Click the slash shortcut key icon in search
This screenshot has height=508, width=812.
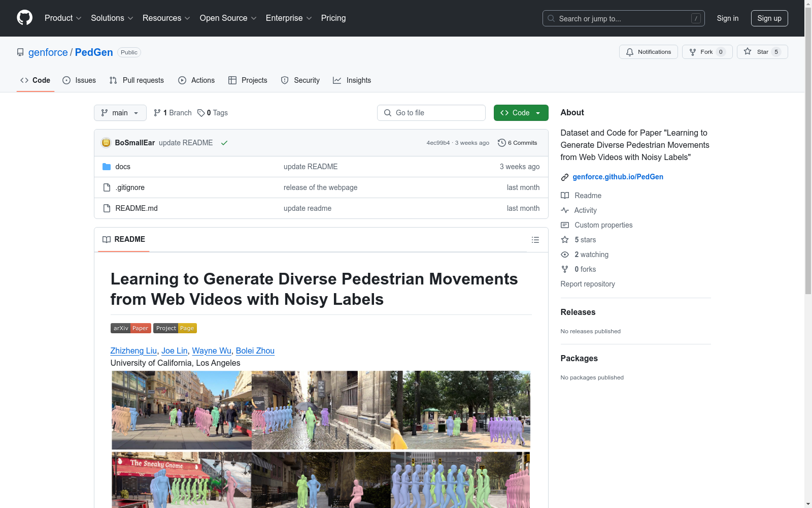(x=696, y=18)
